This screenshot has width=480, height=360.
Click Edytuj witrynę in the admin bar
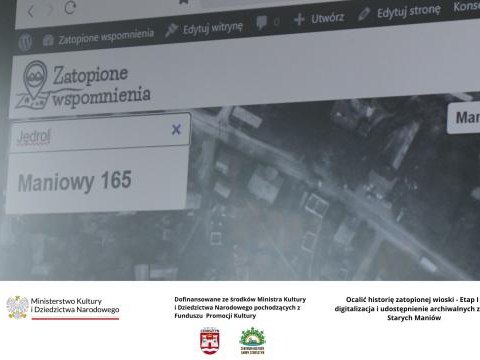pos(204,28)
